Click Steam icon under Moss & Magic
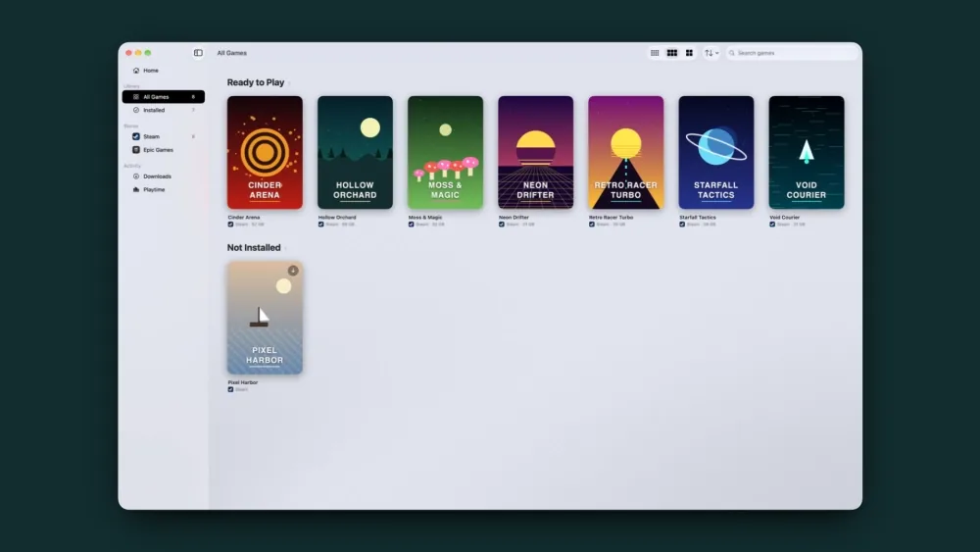 [412, 225]
